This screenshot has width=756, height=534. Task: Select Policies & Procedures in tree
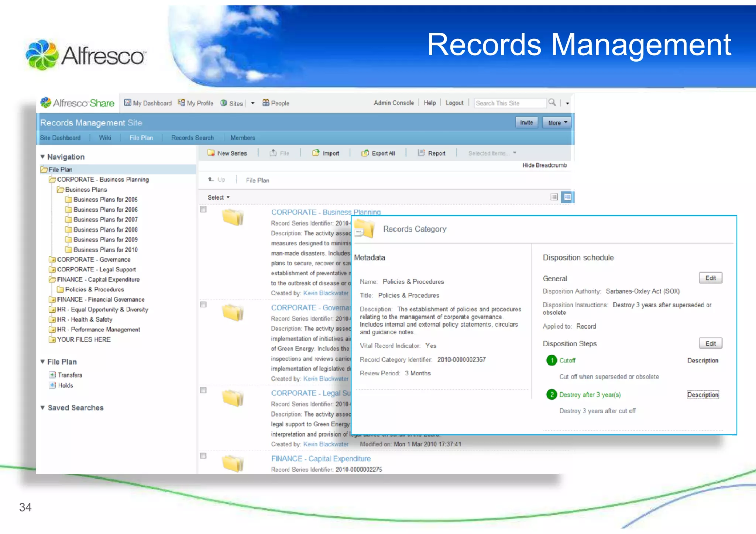pos(91,290)
